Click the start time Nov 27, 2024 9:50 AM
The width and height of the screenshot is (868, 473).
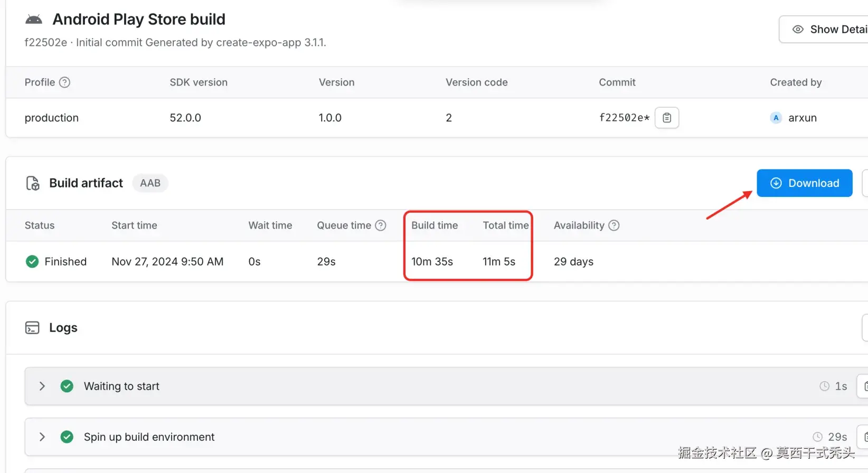[x=167, y=262]
